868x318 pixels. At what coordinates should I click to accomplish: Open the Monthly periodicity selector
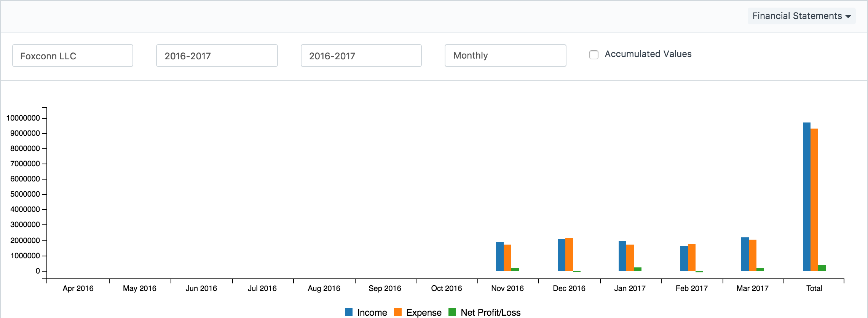coord(505,56)
